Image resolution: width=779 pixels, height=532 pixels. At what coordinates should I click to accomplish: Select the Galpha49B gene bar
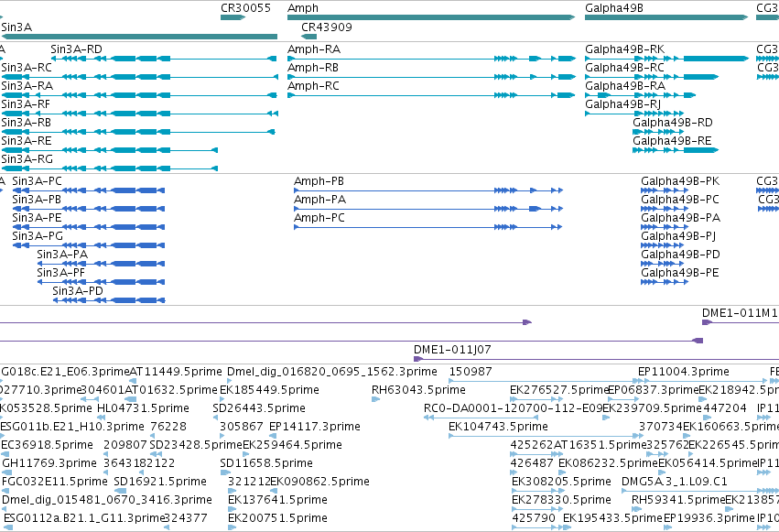coord(666,17)
